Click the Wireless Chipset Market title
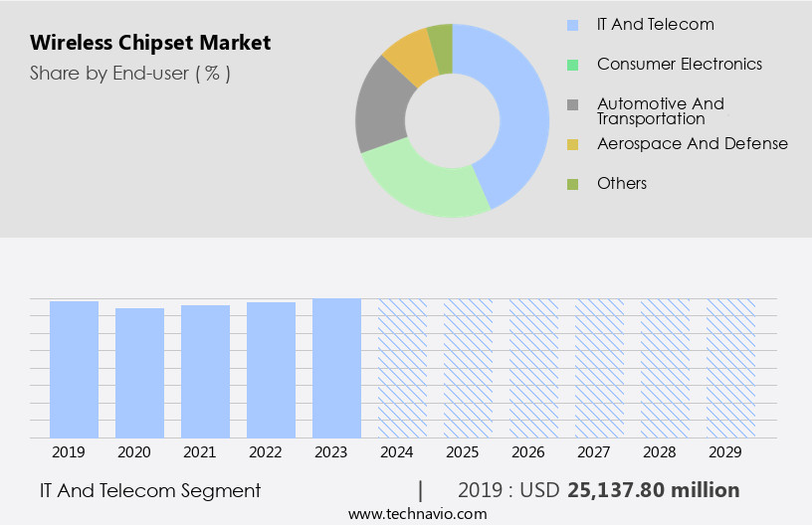 click(149, 44)
